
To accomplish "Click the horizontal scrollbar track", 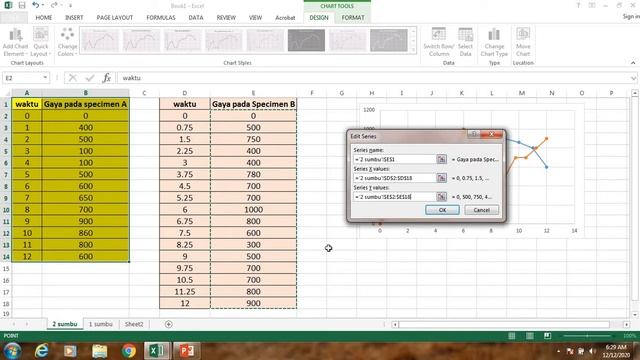I will click(504, 324).
